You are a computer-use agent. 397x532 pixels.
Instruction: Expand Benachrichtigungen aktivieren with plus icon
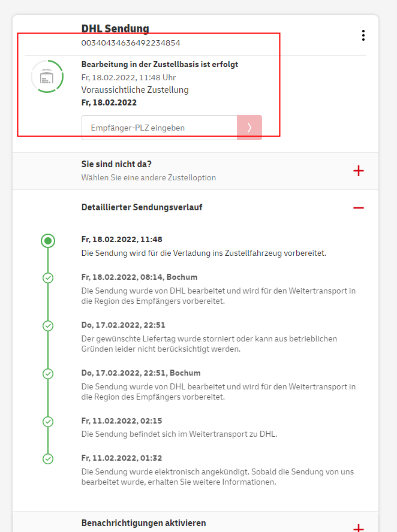[359, 528]
